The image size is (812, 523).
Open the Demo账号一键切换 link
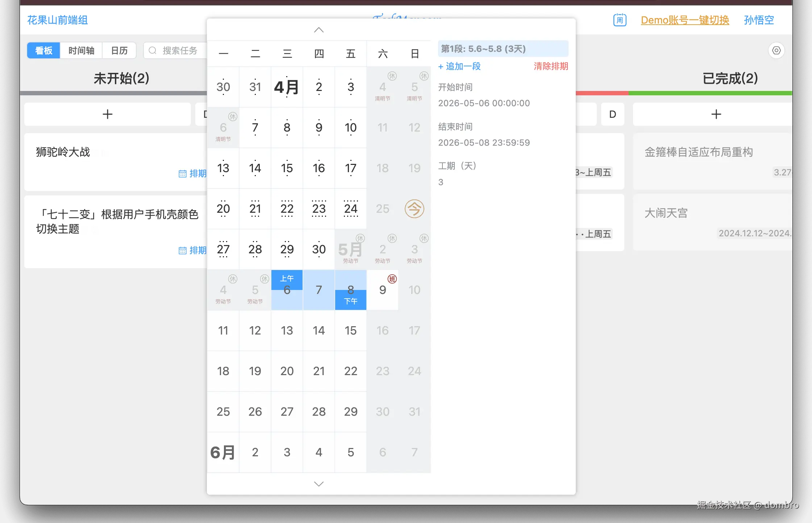(685, 20)
